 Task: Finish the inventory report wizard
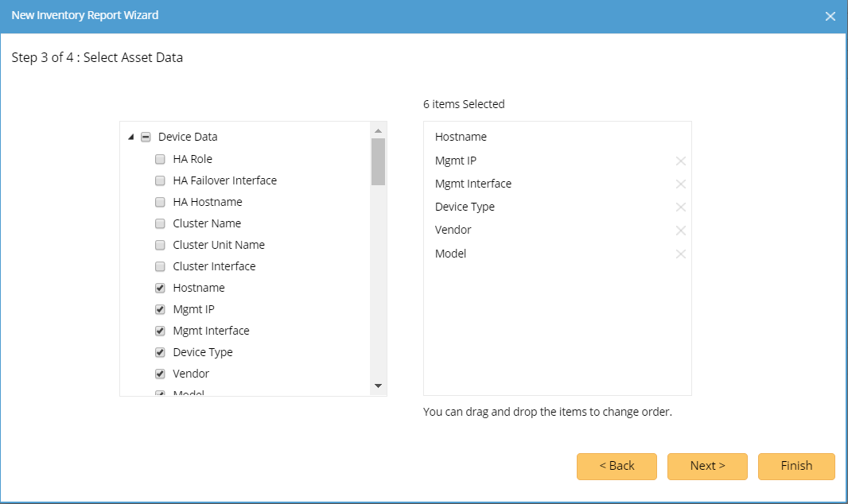[x=796, y=467]
